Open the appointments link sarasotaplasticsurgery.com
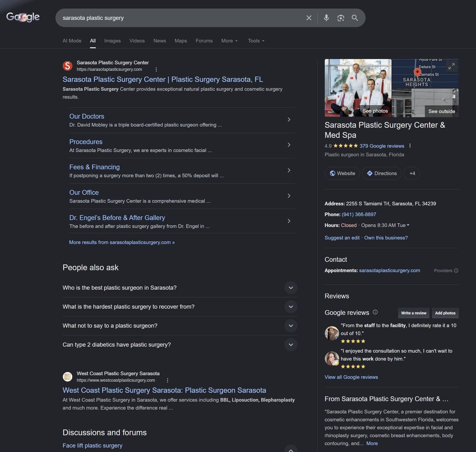The width and height of the screenshot is (476, 452). coord(389,270)
